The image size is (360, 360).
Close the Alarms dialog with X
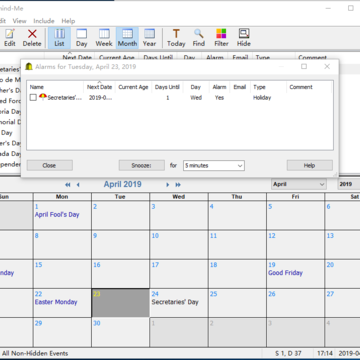click(x=327, y=66)
